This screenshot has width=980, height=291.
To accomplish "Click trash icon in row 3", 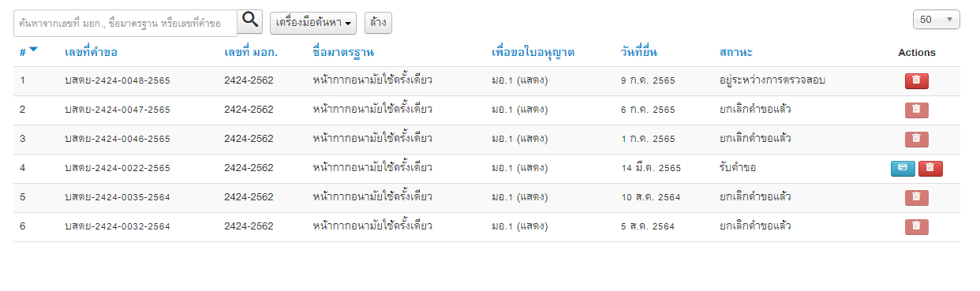I will click(916, 139).
